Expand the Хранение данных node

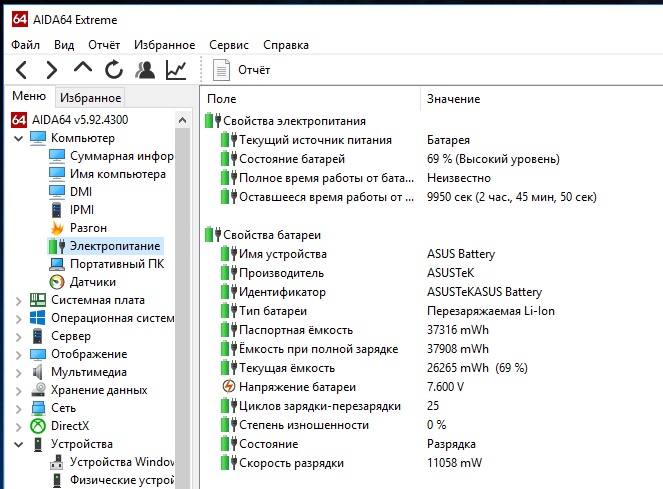[x=18, y=390]
